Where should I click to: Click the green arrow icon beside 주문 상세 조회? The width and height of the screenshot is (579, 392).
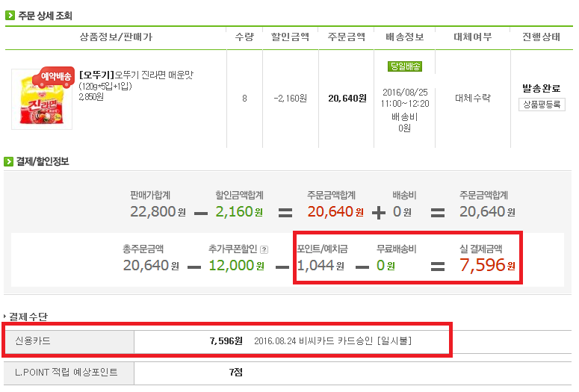click(10, 15)
